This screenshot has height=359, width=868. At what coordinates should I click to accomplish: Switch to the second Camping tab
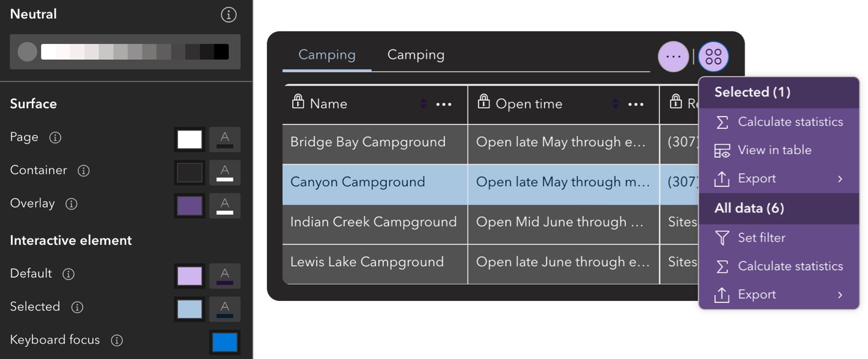point(416,54)
